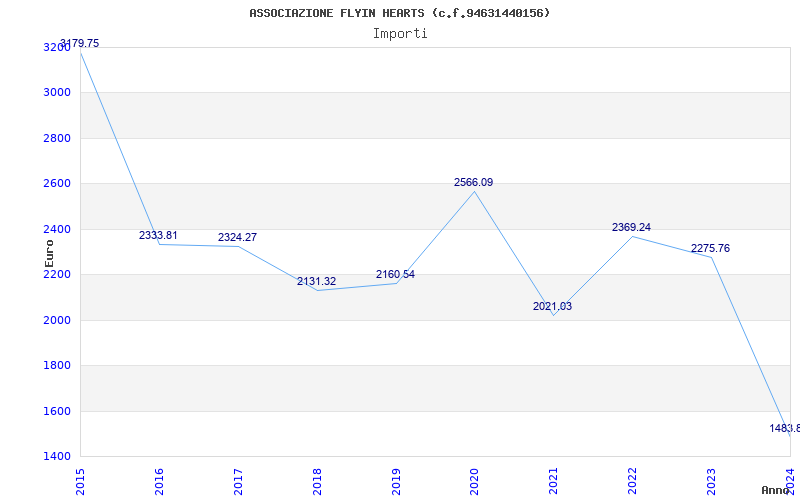
Task: Select the 2021.03 data label
Action: pyautogui.click(x=553, y=306)
